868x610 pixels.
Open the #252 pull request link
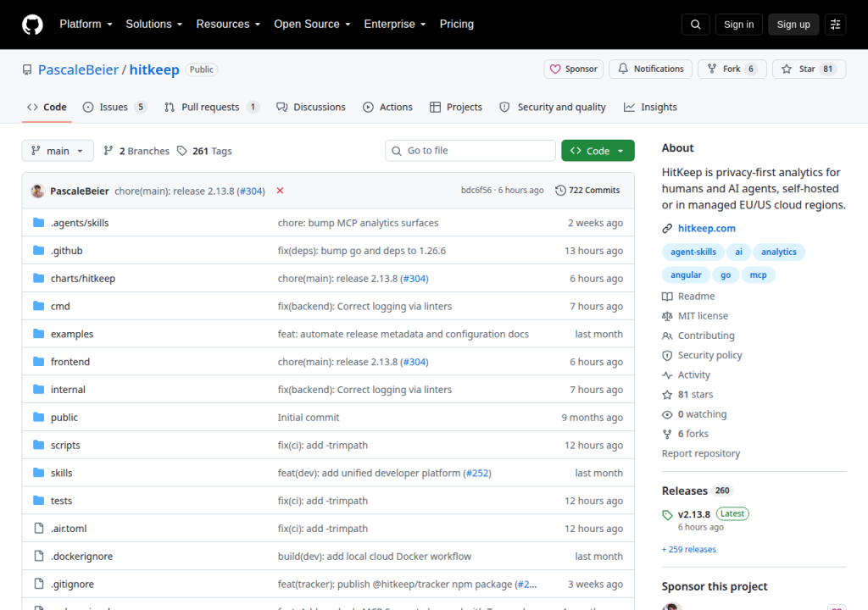coord(477,473)
